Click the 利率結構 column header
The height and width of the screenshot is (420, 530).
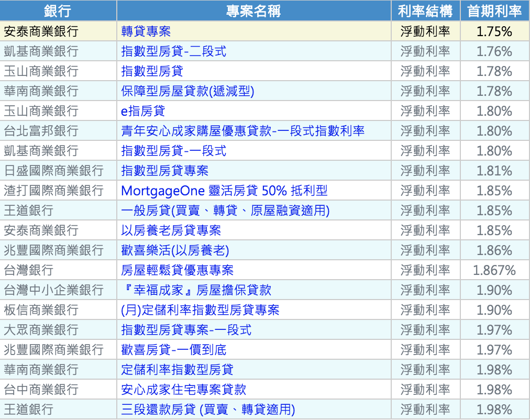(425, 11)
